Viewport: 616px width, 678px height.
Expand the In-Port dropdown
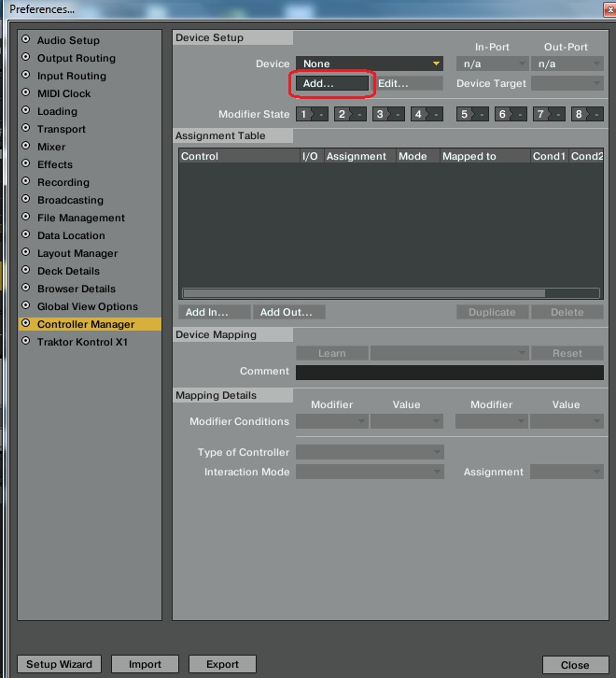493,64
